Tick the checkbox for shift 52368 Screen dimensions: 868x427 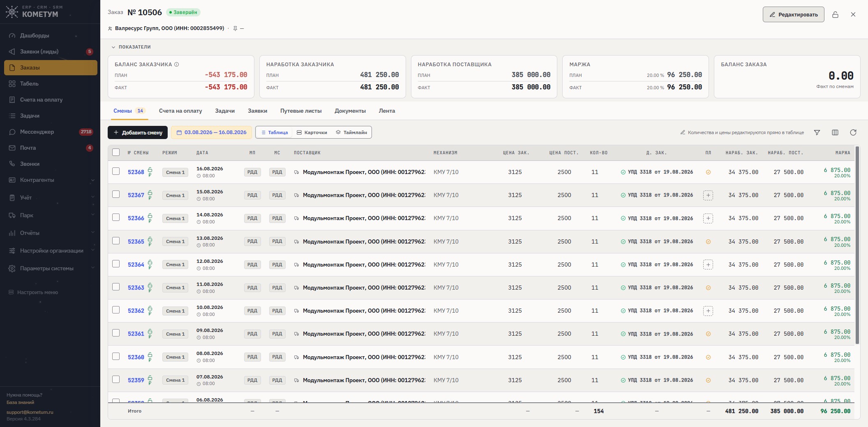click(116, 171)
